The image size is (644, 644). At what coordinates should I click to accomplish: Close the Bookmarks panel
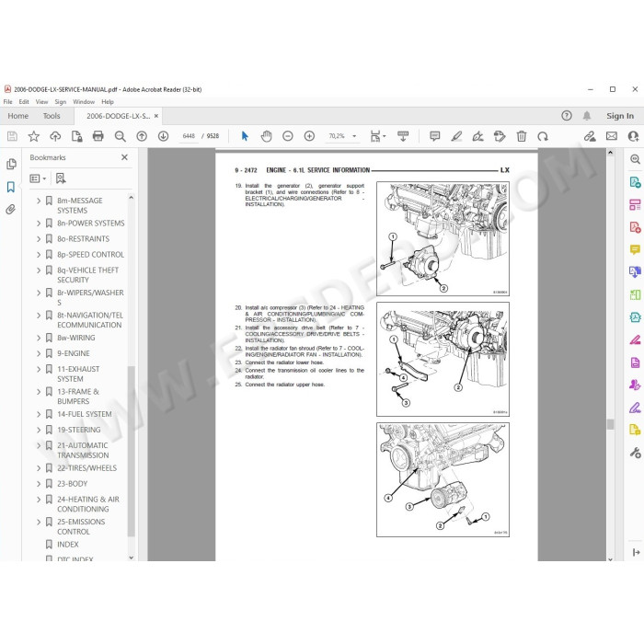[124, 157]
